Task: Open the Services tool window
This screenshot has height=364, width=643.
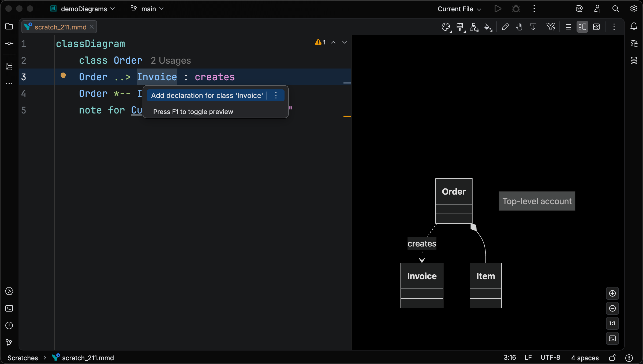Action: [9, 291]
